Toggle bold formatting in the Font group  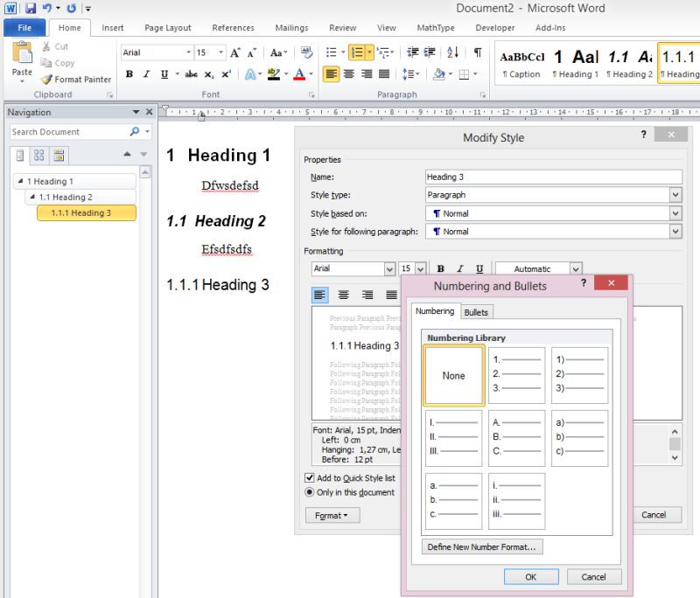point(129,74)
